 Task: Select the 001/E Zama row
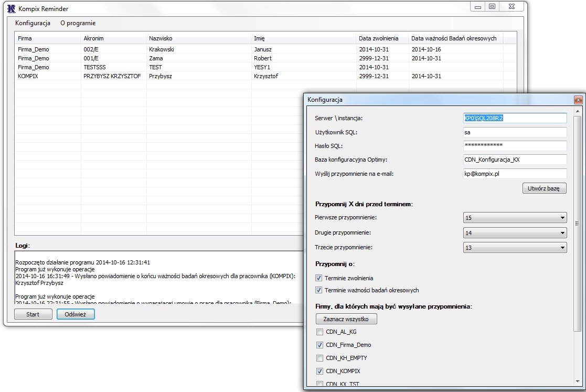click(265, 58)
